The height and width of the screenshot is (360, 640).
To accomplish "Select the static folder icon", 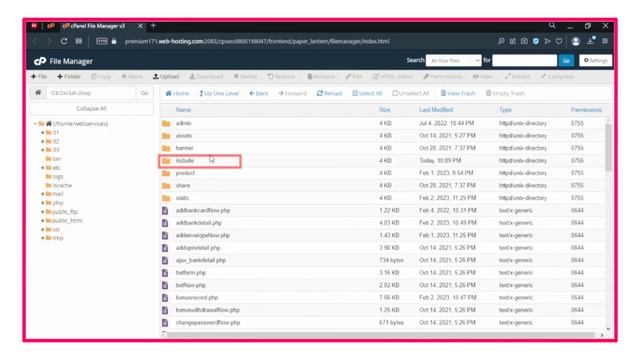I will [166, 198].
